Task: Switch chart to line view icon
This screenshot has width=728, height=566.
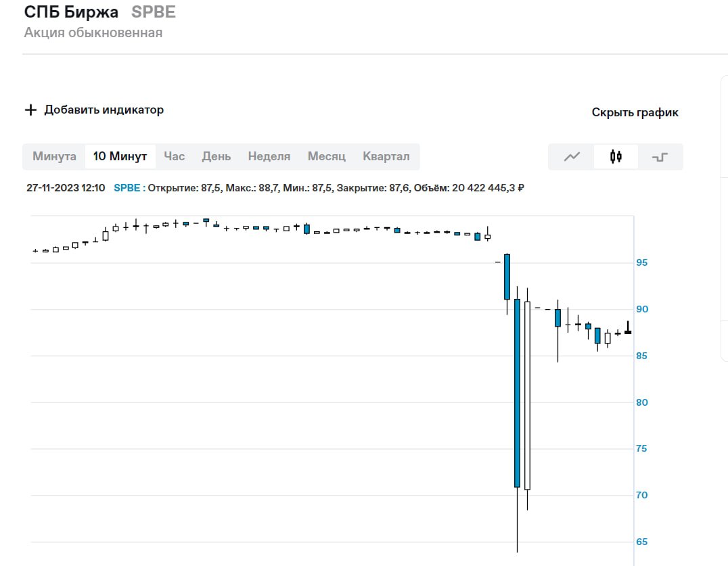Action: 572,157
